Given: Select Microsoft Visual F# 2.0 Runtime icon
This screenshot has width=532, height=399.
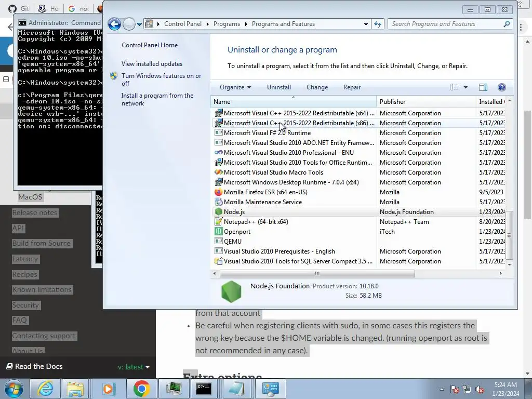Looking at the screenshot, I should pyautogui.click(x=219, y=132).
